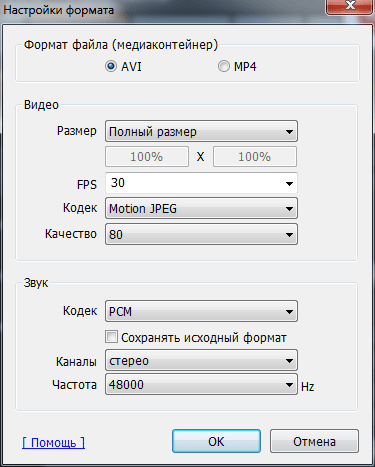Open the Помощь help link
Viewport: 375px width, 467px height.
click(x=53, y=442)
